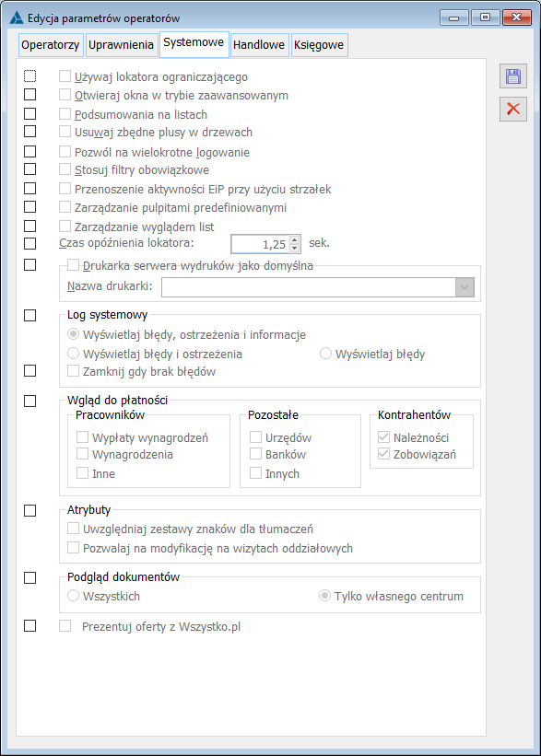Tick the left checkbox beside Atrybuty group

point(29,510)
